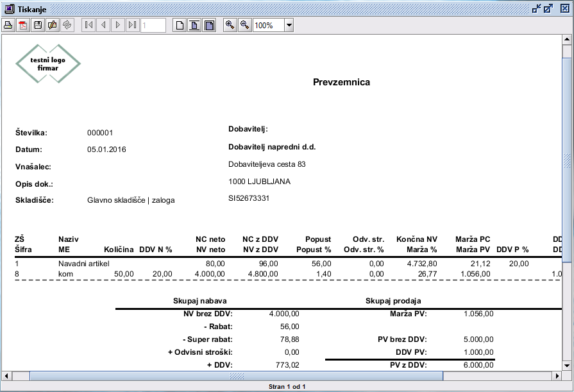Click the pencil and document toolbar icon
Viewport: 574px width, 392px height.
pos(53,25)
